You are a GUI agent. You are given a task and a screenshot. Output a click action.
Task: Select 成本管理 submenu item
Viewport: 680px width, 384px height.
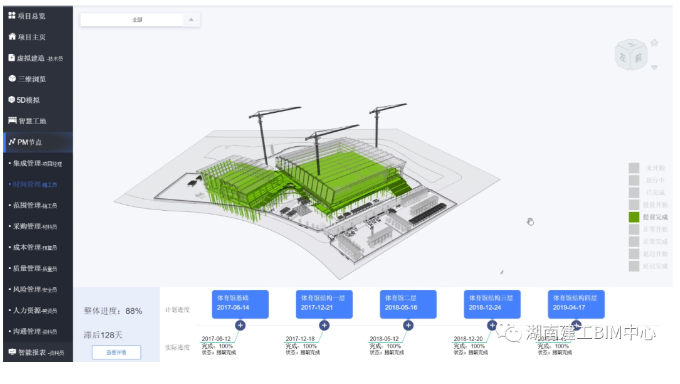click(x=38, y=247)
